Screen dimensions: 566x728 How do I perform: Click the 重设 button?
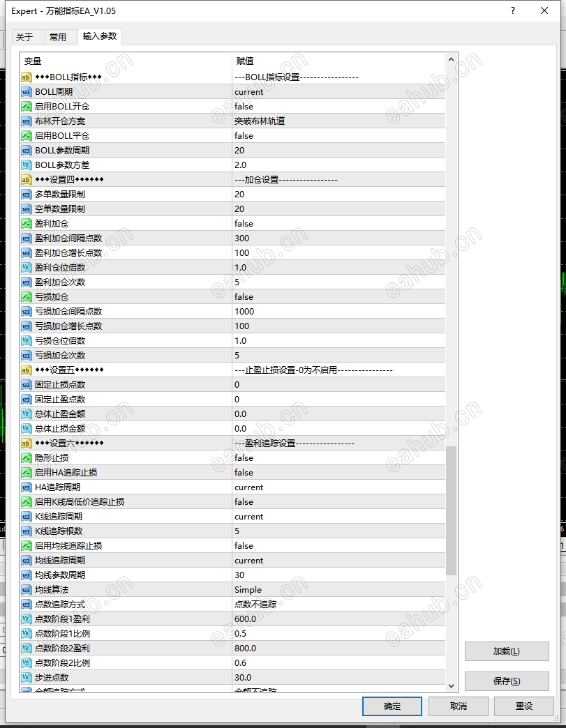[x=523, y=706]
